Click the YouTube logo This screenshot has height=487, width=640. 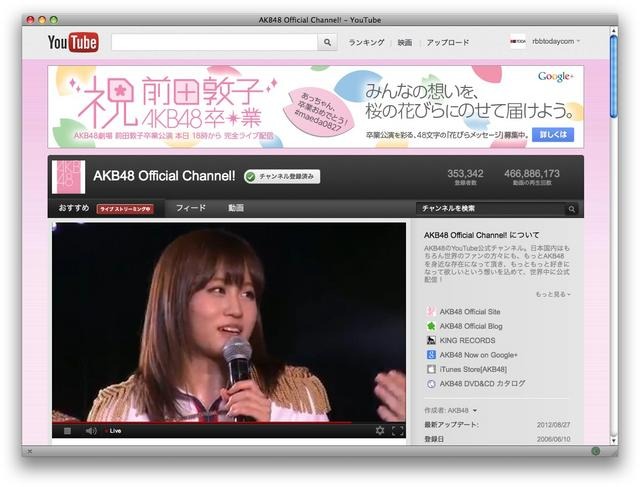73,42
